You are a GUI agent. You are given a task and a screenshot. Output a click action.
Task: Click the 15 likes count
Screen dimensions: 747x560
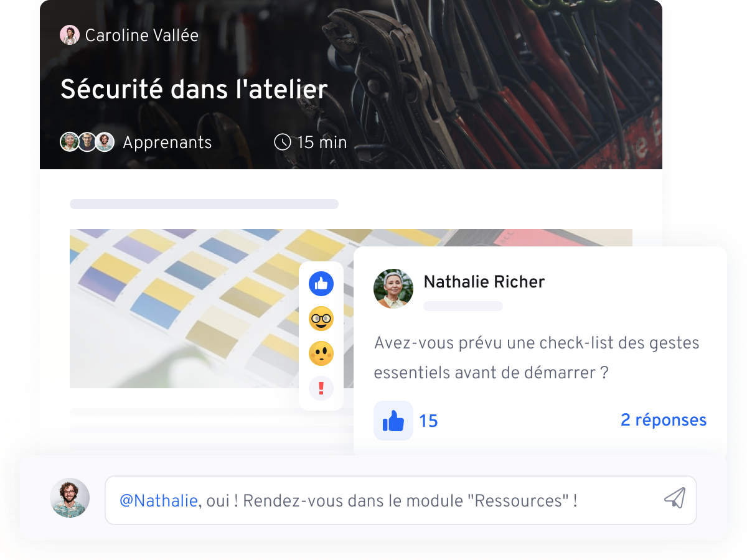click(428, 421)
